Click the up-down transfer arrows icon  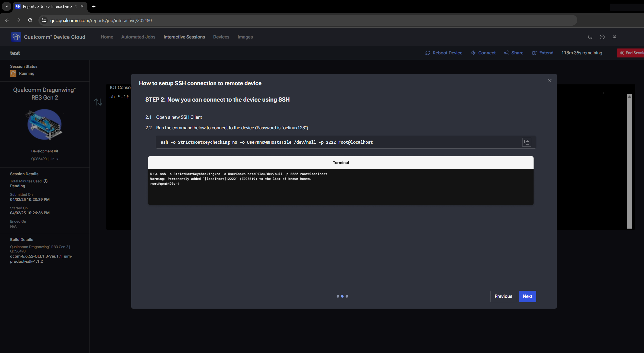point(98,102)
